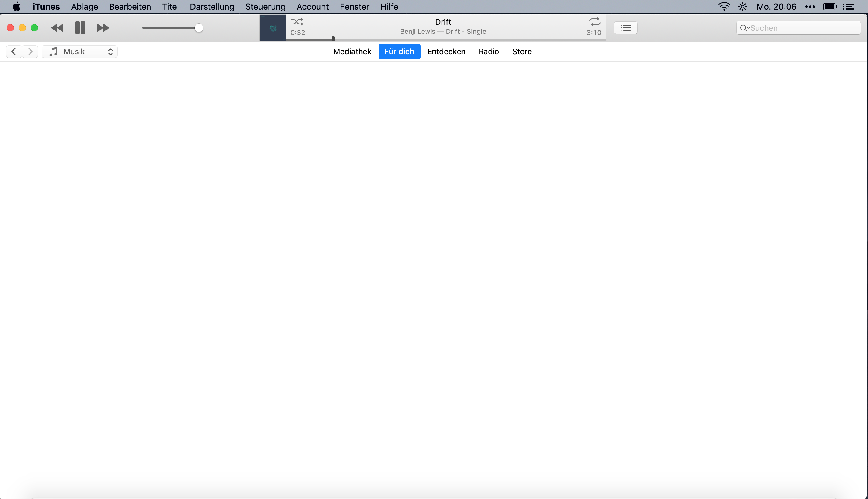Viewport: 868px width, 499px height.
Task: Go forward with the right chevron
Action: (30, 52)
